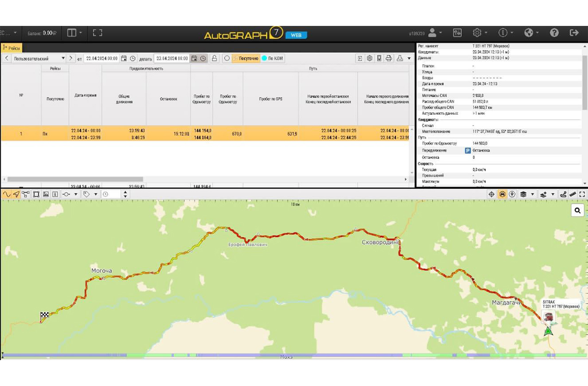The width and height of the screenshot is (588, 386).
Task: Select the map ruler measurement tool
Action: 573,194
